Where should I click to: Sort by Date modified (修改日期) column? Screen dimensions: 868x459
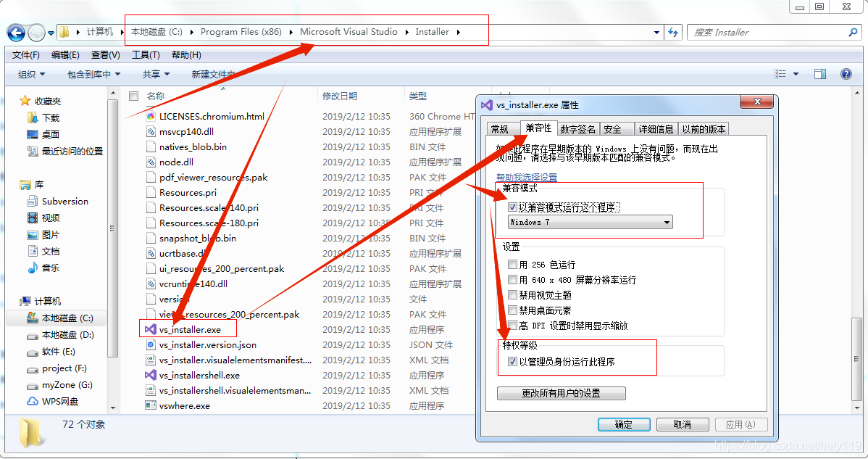pos(340,96)
